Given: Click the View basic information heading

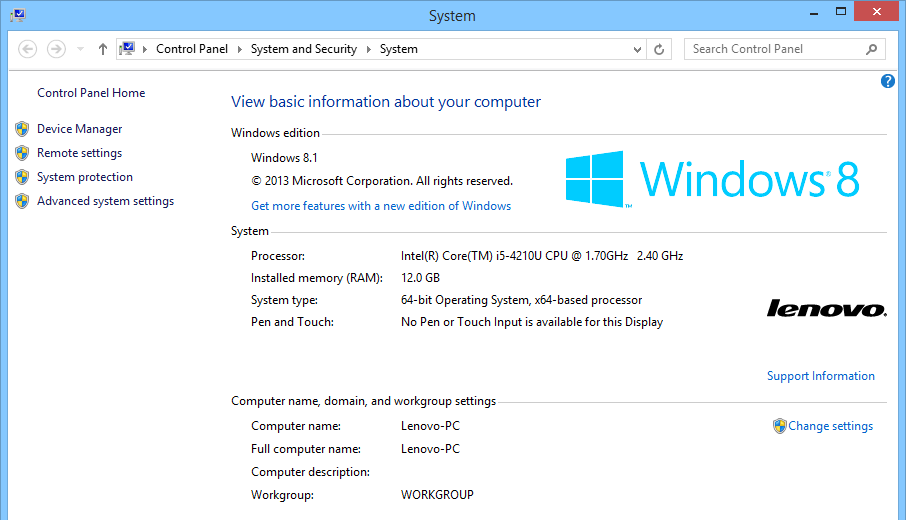Looking at the screenshot, I should tap(386, 102).
